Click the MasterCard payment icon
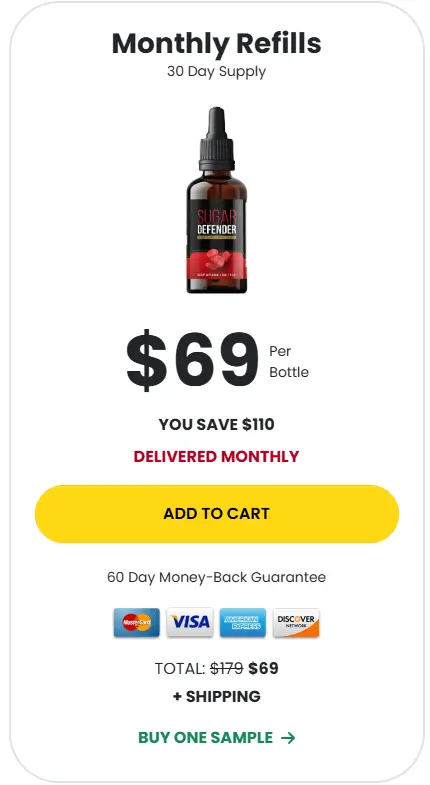This screenshot has height=785, width=430. [x=137, y=622]
